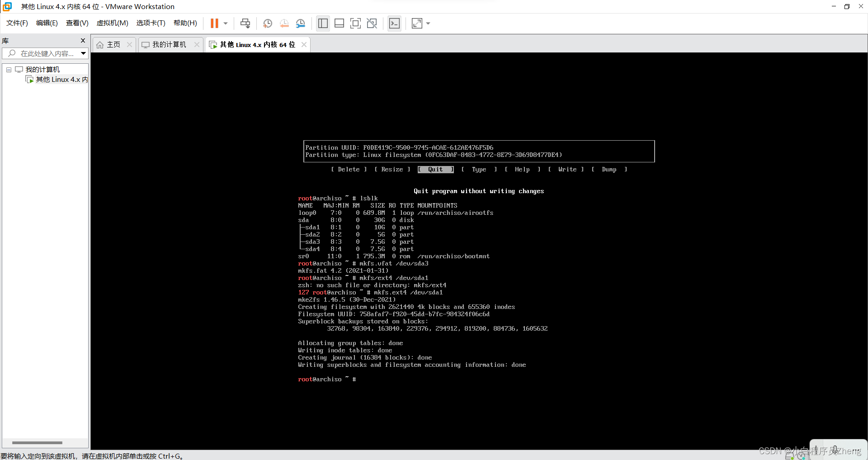
Task: Click the Resize option in cfdisk
Action: pyautogui.click(x=392, y=169)
